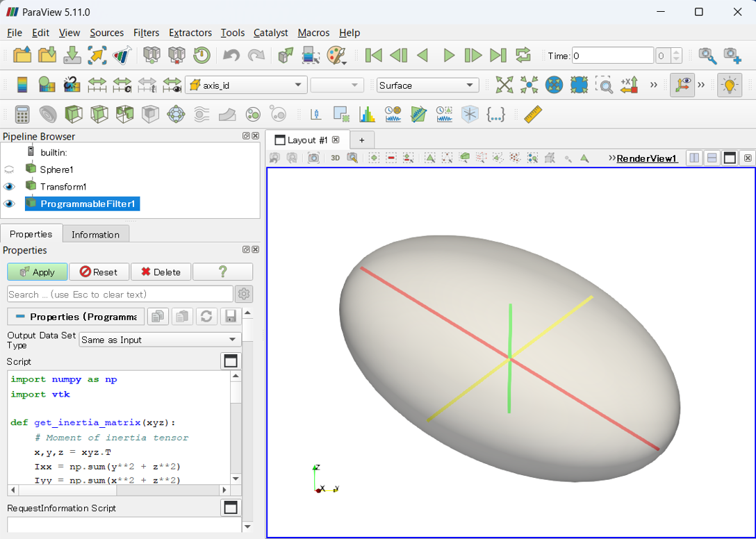This screenshot has height=539, width=756.
Task: Open the color palette loader icon
Action: pos(336,56)
